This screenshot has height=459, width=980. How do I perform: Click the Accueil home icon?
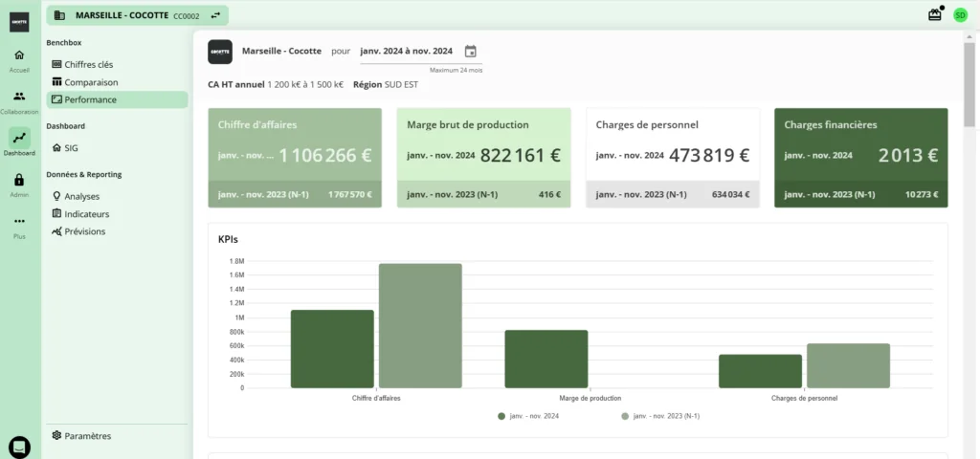(x=19, y=56)
